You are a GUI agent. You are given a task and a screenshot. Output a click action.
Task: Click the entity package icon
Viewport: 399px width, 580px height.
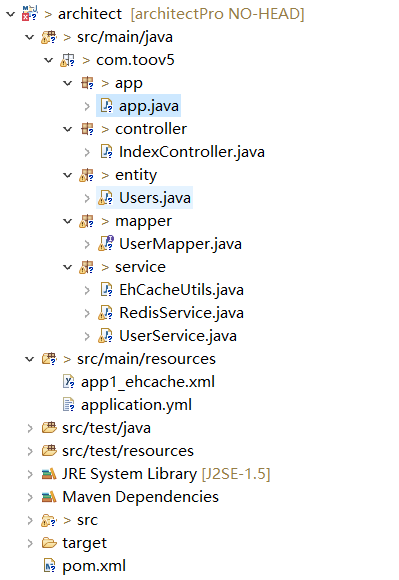point(87,175)
